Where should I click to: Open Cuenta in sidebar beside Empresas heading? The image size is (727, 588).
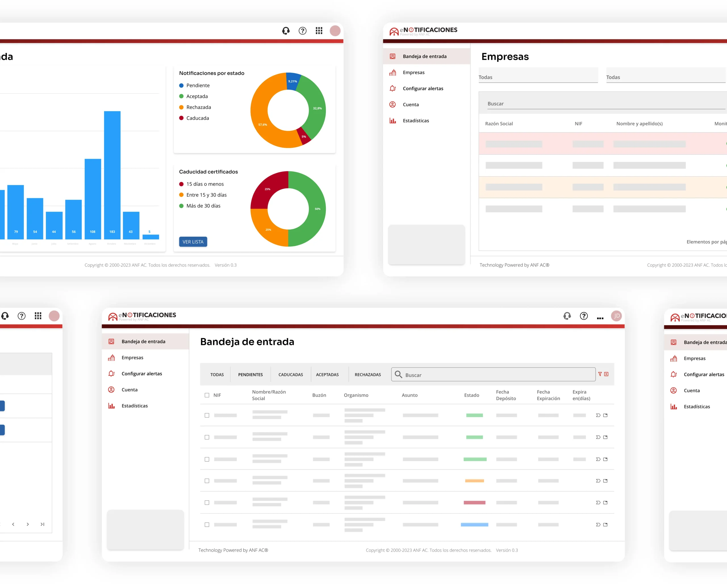click(410, 104)
